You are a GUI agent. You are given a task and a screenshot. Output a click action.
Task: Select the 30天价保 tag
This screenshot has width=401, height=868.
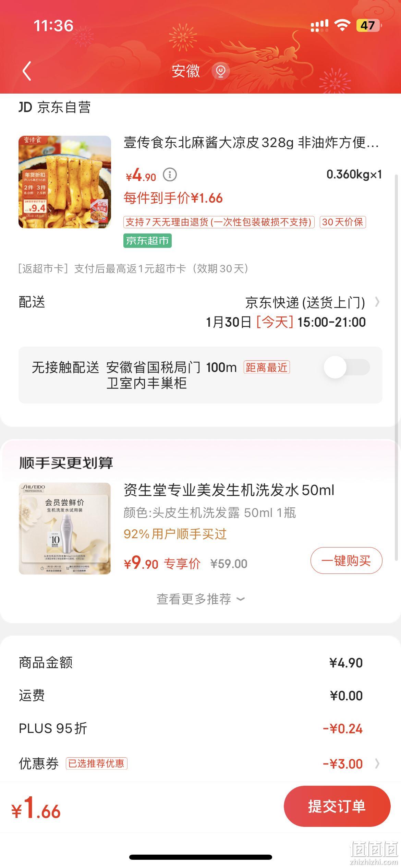[343, 222]
